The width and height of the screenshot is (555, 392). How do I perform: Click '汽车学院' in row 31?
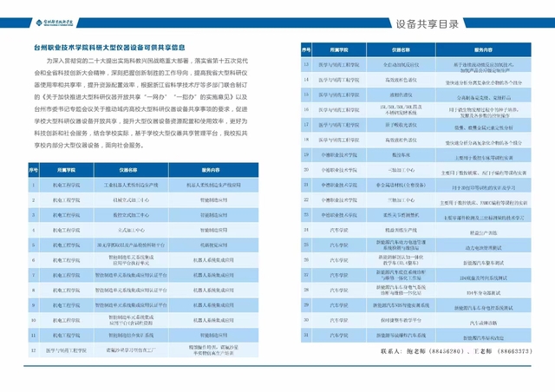339,335
